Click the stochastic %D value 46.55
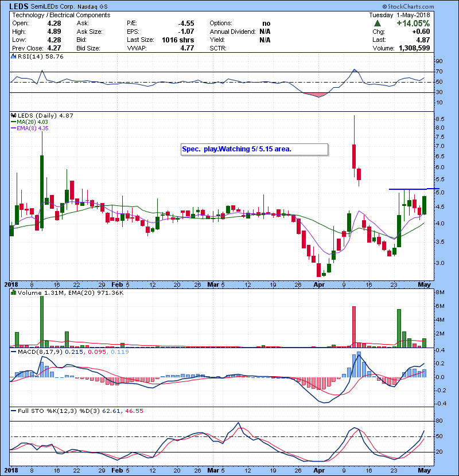 tap(134, 411)
